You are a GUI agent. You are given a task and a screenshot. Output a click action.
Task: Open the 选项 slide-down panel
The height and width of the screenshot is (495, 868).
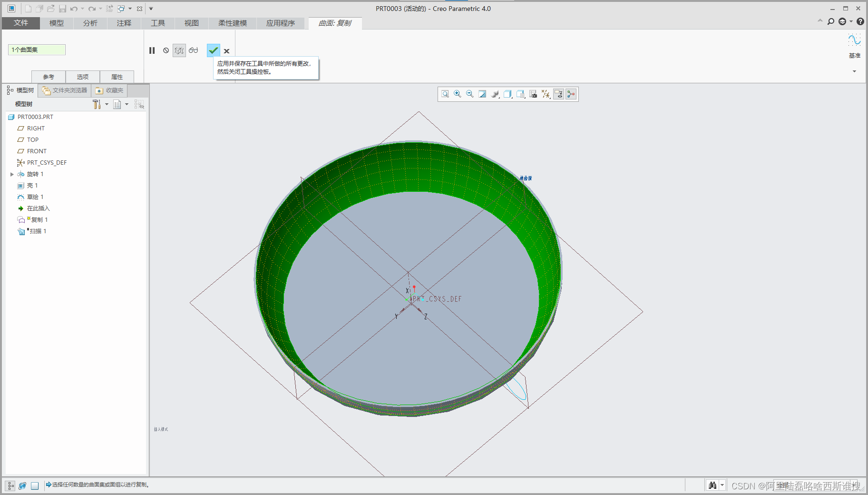point(83,77)
